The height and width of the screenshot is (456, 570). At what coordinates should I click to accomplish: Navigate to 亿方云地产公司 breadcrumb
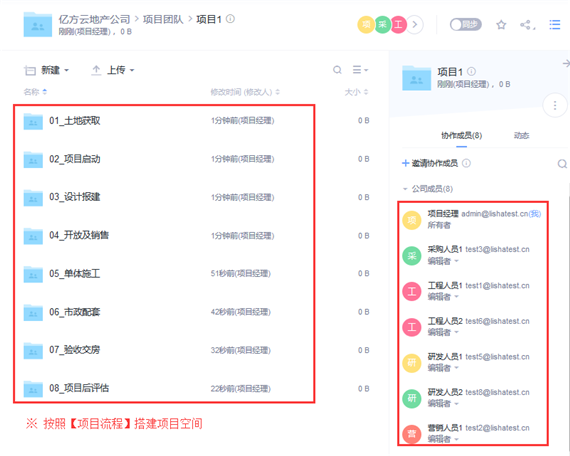[94, 19]
